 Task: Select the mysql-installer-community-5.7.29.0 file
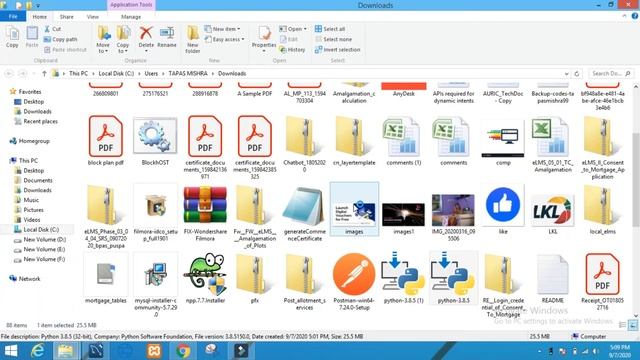[155, 274]
